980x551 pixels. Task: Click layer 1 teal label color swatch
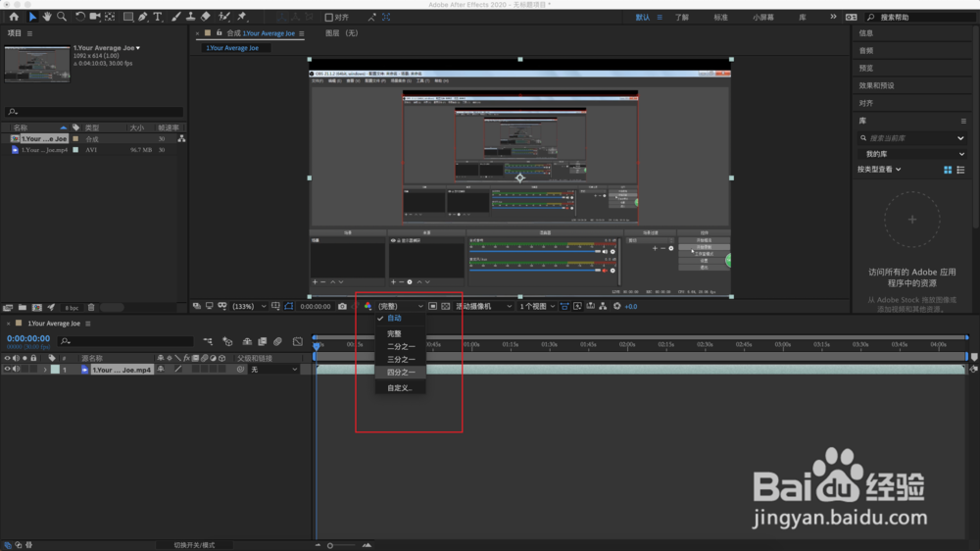[x=55, y=370]
